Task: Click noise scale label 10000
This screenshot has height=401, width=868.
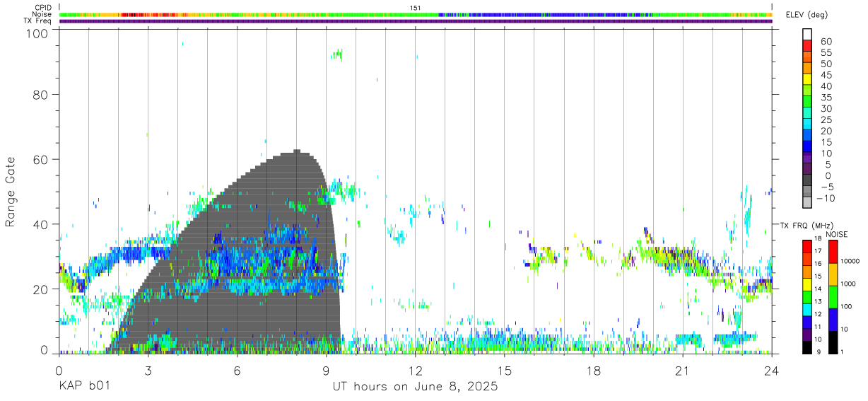Action: (852, 261)
